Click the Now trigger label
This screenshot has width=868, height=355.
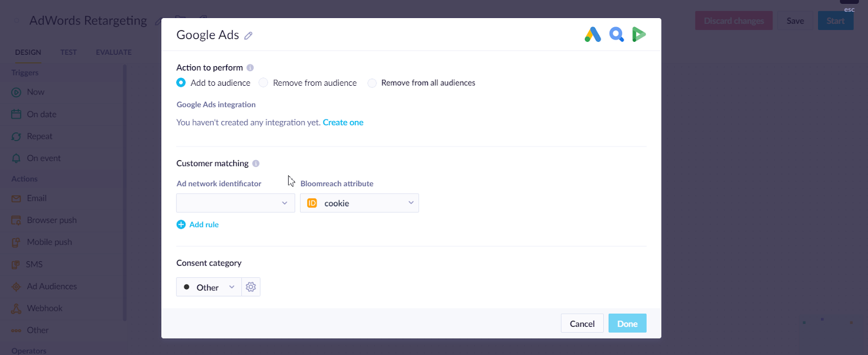[36, 92]
